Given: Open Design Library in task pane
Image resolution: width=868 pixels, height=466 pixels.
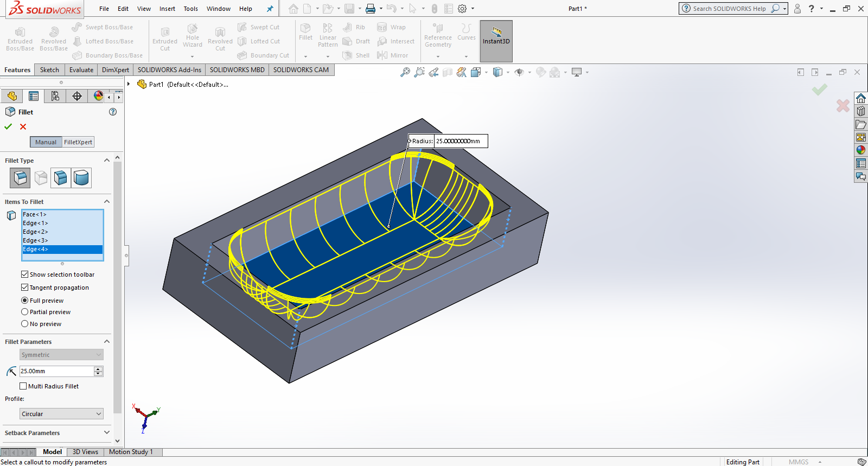Looking at the screenshot, I should point(861,111).
